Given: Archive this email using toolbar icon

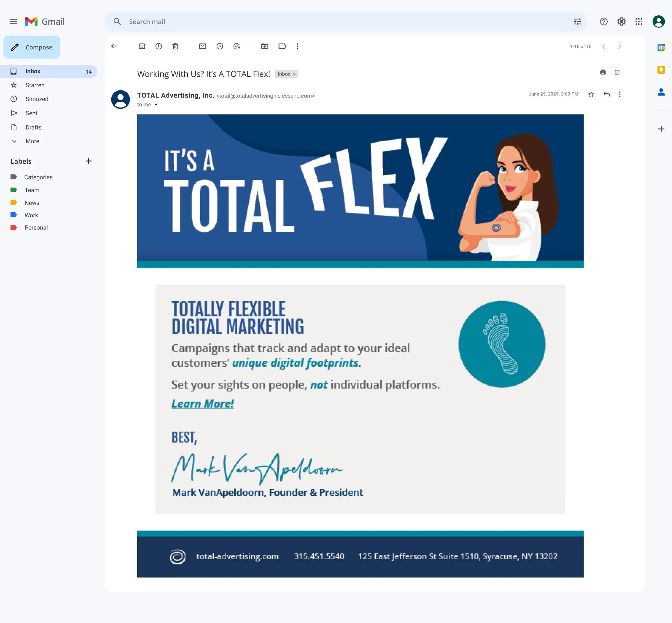Looking at the screenshot, I should tap(142, 46).
